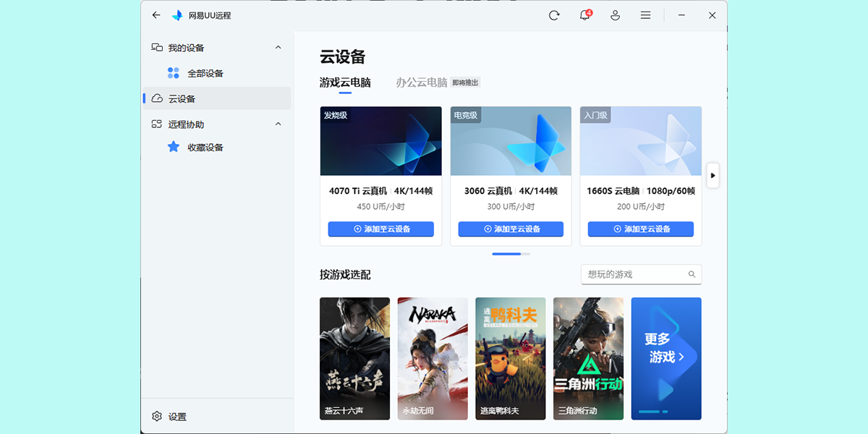868x434 pixels.
Task: Open 设置 via the gear icon
Action: click(x=157, y=417)
